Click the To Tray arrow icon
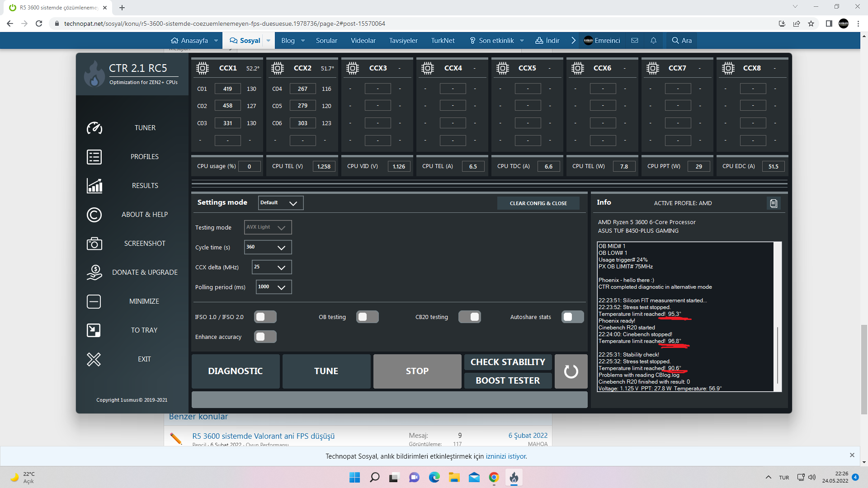868x488 pixels. pos(94,330)
